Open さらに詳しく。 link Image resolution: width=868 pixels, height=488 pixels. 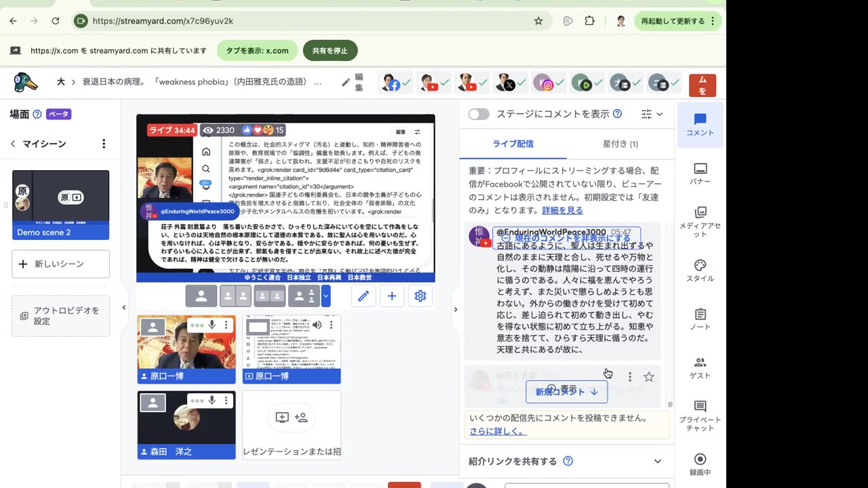point(498,431)
